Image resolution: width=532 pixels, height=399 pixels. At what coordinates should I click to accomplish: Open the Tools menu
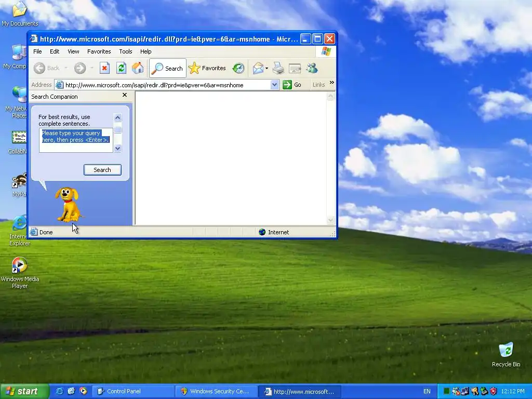(126, 51)
